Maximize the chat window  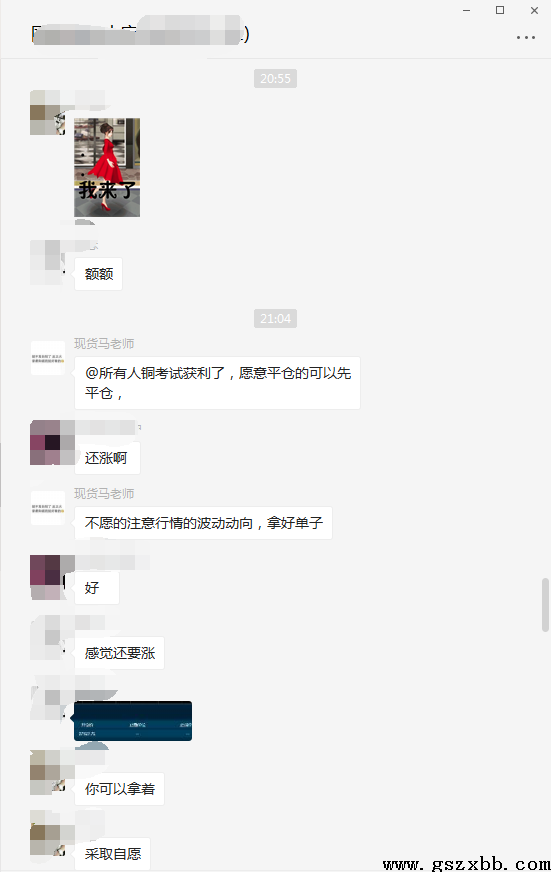[500, 10]
